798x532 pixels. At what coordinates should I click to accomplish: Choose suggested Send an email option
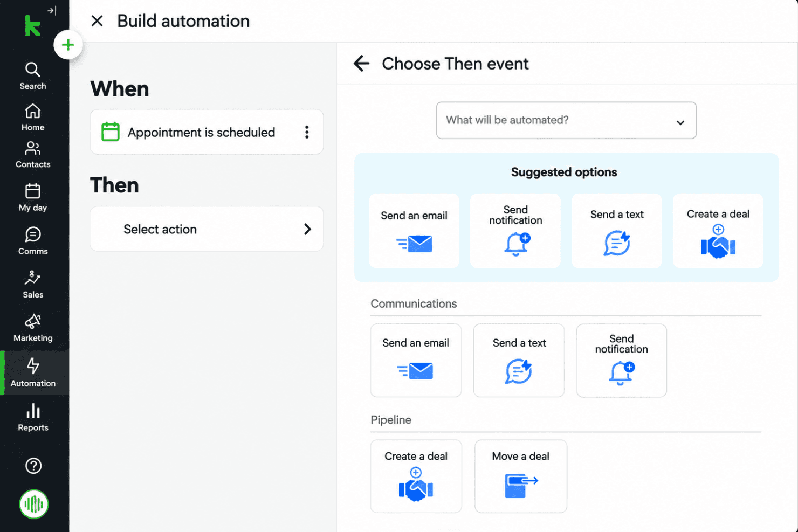(414, 231)
